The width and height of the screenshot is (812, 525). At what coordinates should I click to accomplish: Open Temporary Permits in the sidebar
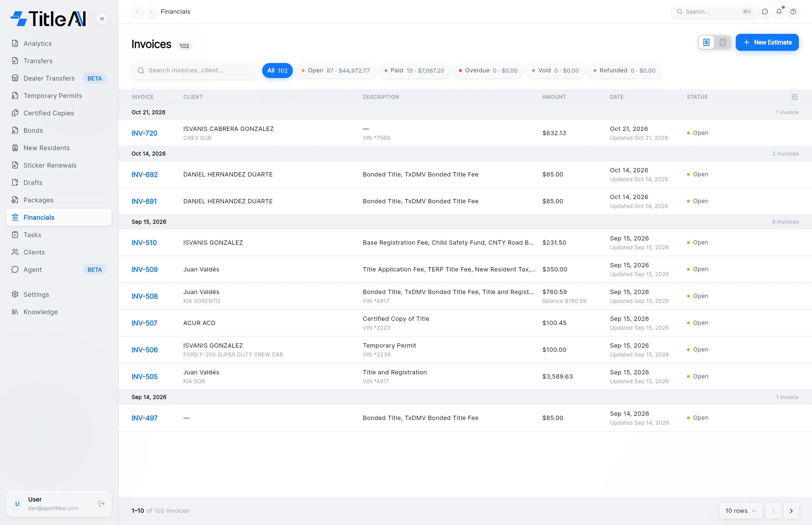[x=59, y=96]
